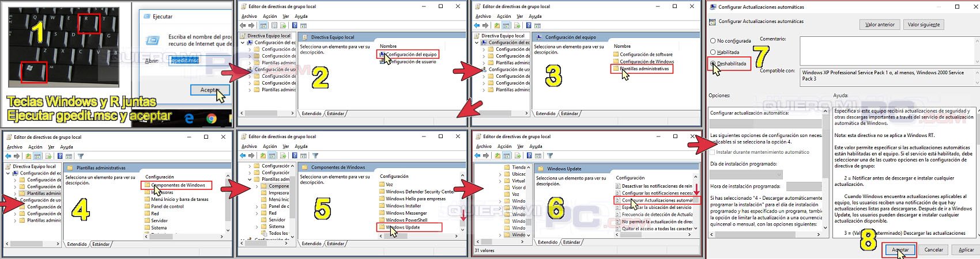Open Help icon in step 2 window toolbar
This screenshot has height=259, width=980.
click(294, 25)
